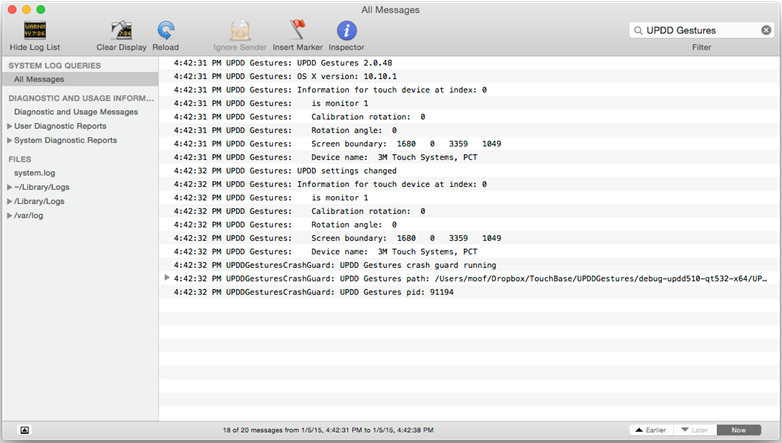Viewport: 782px width, 443px height.
Task: Click the Clear Display toolbar icon
Action: click(121, 31)
